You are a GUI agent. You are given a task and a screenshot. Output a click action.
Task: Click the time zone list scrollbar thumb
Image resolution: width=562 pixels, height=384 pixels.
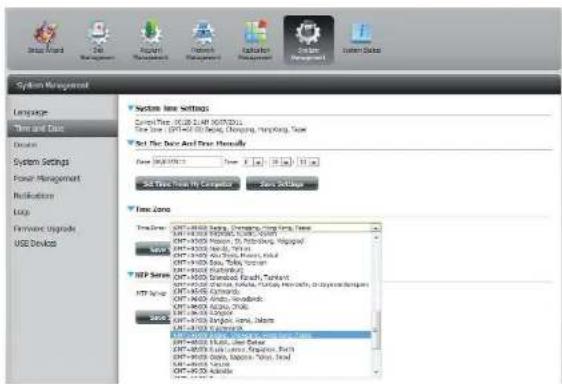click(x=376, y=330)
